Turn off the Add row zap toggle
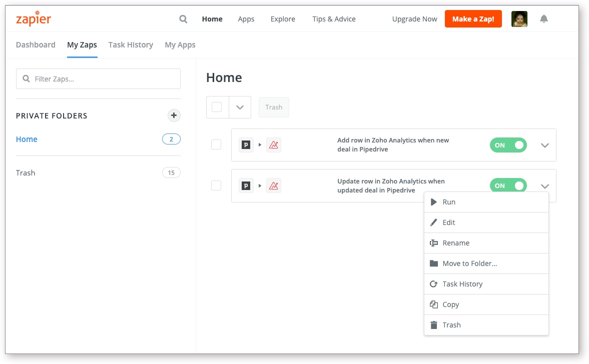This screenshot has width=589, height=364. (508, 145)
